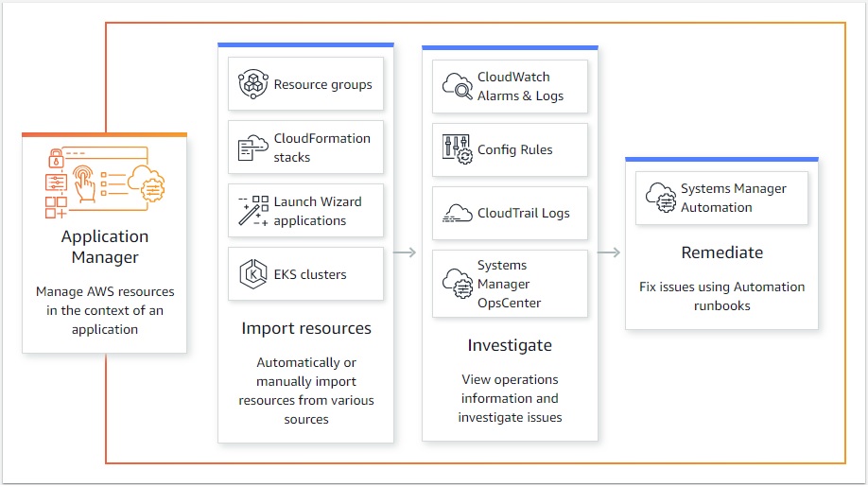Image resolution: width=868 pixels, height=487 pixels.
Task: Select the "CloudTrail Logs" label
Action: coord(523,213)
